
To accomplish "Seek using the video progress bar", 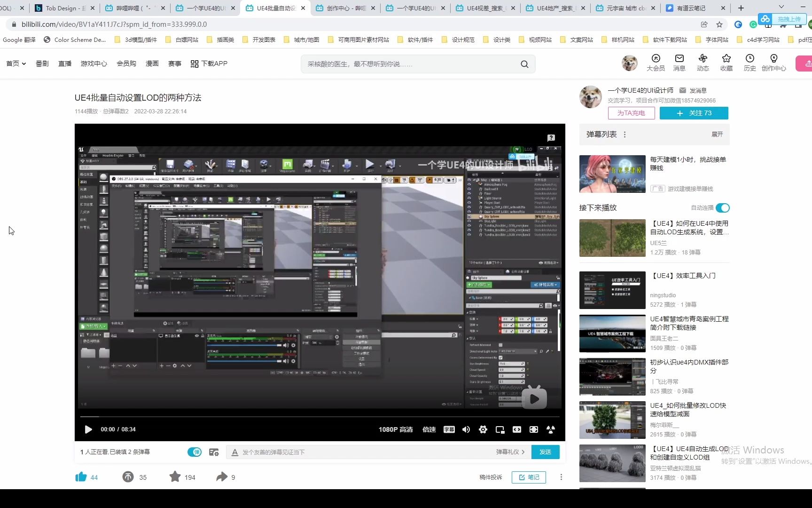I will (x=320, y=417).
